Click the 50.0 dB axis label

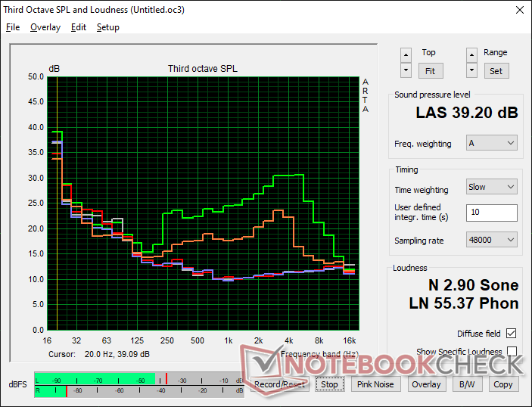(36, 76)
